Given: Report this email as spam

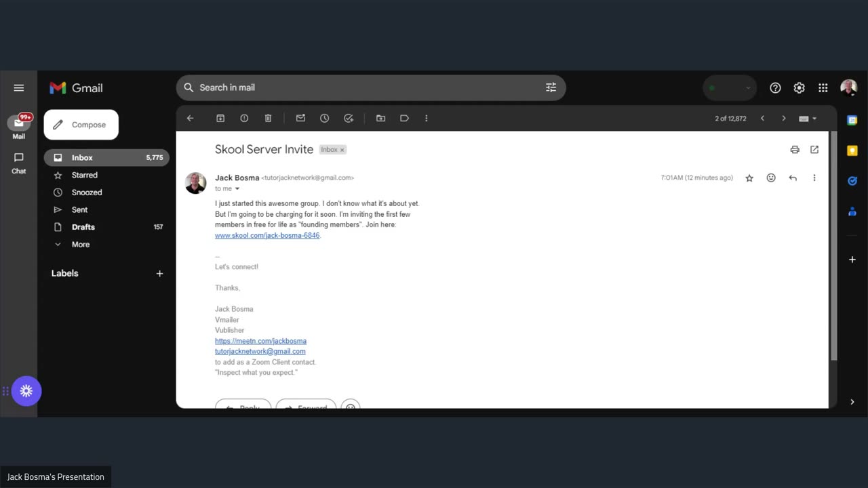Looking at the screenshot, I should point(244,118).
